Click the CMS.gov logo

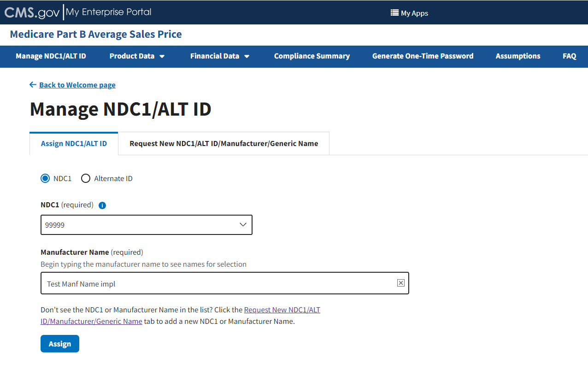(x=32, y=12)
